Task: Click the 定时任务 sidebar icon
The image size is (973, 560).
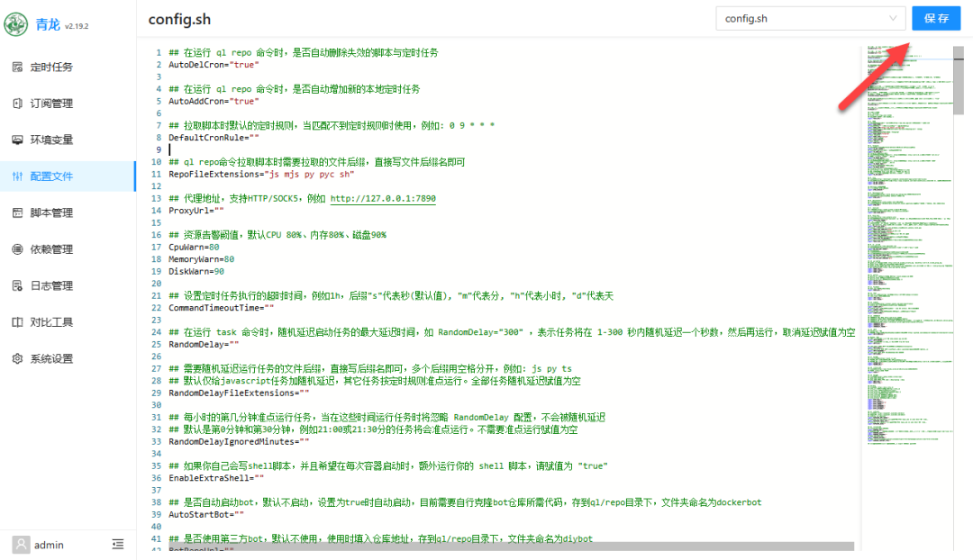Action: click(x=17, y=67)
